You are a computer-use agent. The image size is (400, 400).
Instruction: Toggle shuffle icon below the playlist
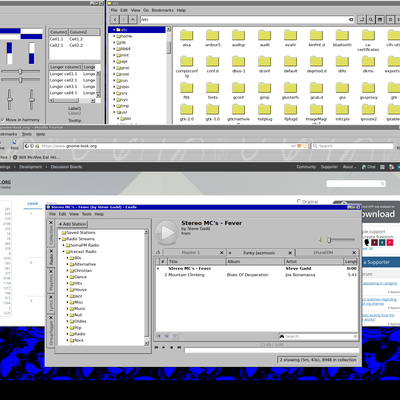(159, 336)
